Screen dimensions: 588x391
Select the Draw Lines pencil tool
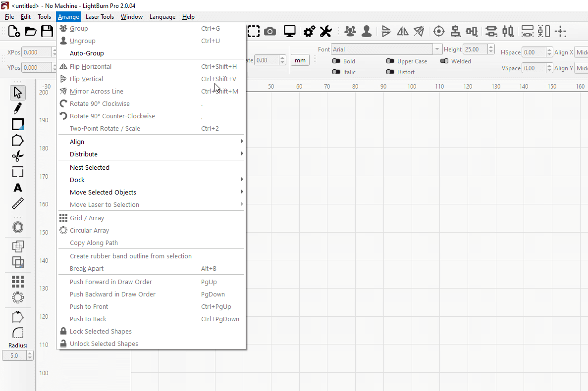point(18,108)
